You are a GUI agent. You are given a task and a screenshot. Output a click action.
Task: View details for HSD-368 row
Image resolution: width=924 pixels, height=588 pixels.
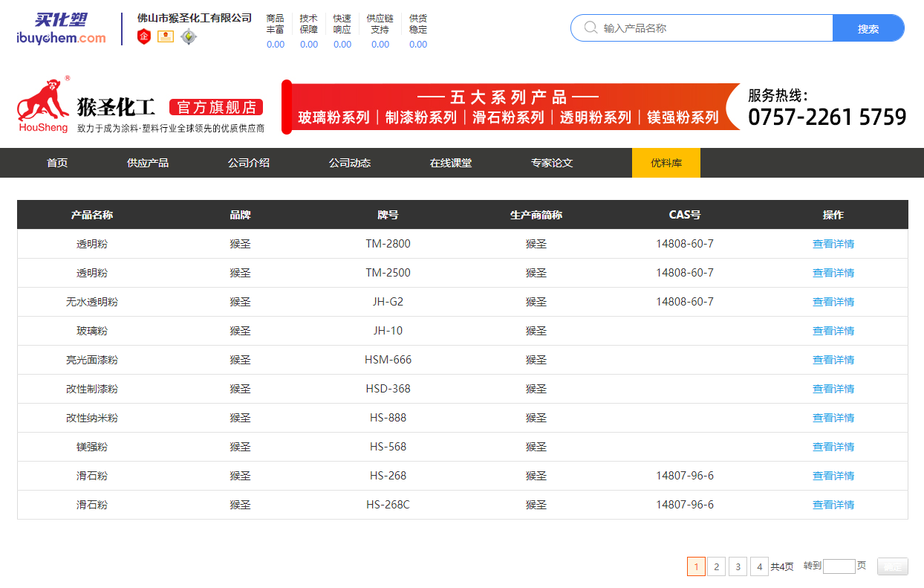833,389
